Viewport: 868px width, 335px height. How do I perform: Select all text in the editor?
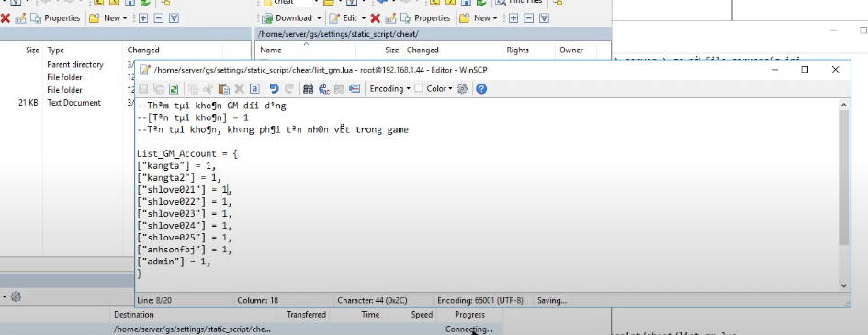coord(254,88)
